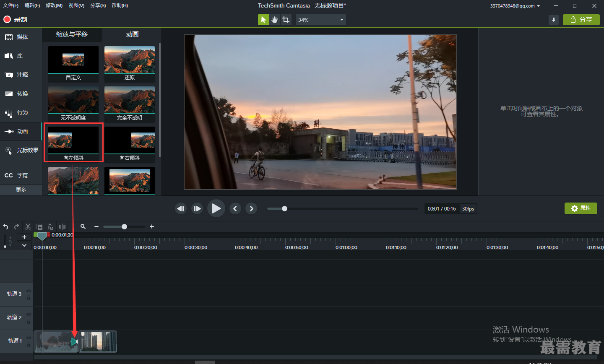This screenshot has width=604, height=364.
Task: Select the Pan hand tool
Action: coord(275,20)
